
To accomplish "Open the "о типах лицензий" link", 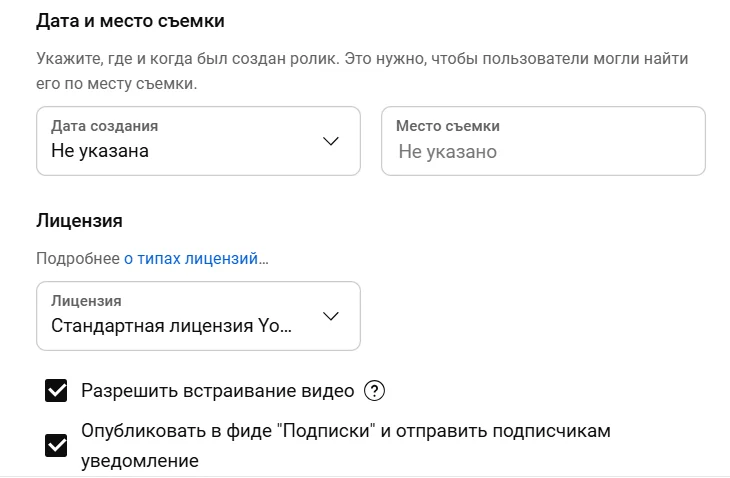I will click(x=196, y=258).
